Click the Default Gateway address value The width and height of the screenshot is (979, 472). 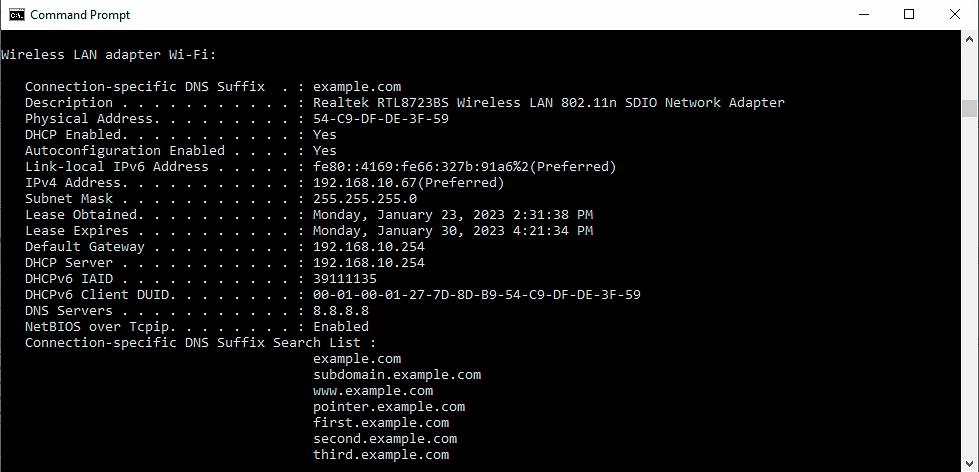pyautogui.click(x=368, y=247)
